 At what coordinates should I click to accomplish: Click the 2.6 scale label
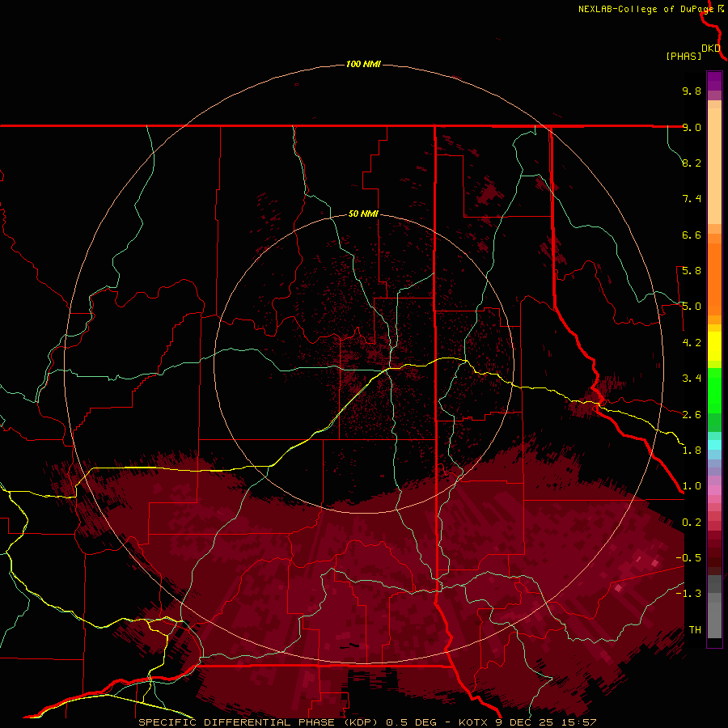(692, 415)
